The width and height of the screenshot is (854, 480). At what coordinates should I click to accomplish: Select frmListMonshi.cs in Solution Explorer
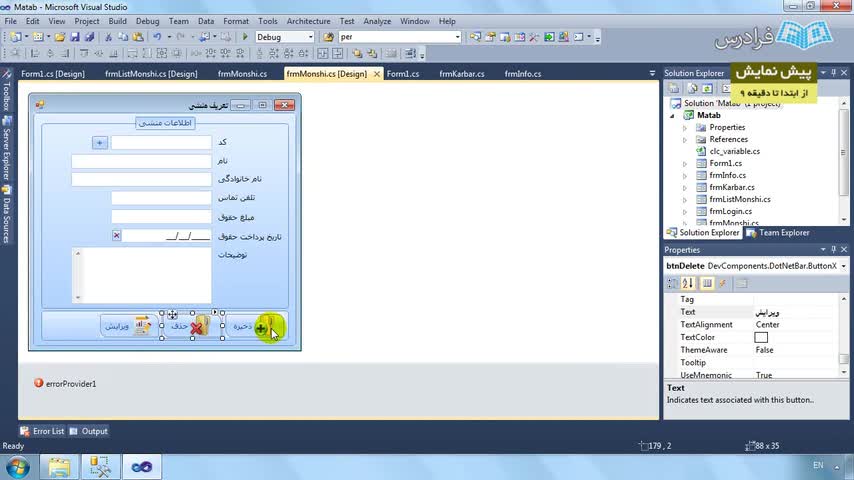click(740, 199)
